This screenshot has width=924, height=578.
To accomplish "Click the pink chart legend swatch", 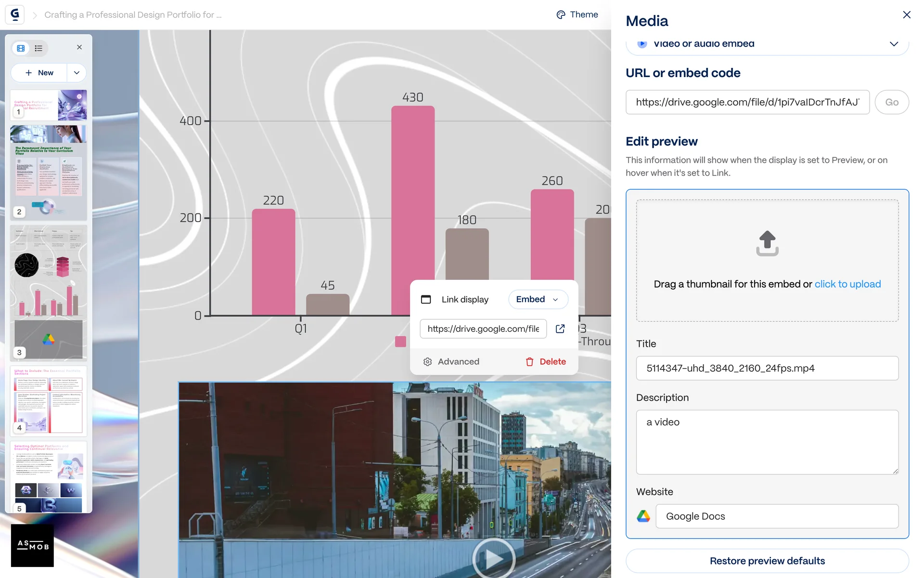I will click(400, 342).
